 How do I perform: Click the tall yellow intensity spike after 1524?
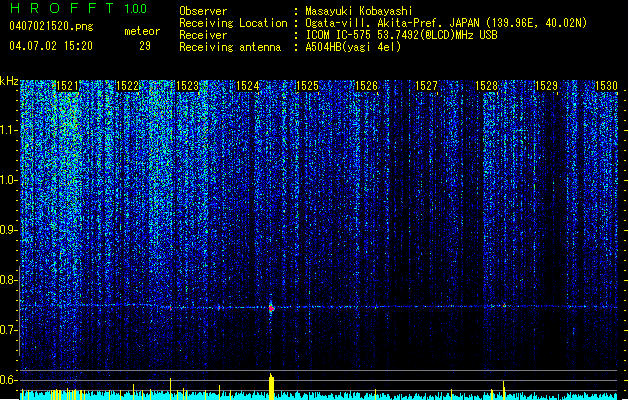(x=272, y=386)
